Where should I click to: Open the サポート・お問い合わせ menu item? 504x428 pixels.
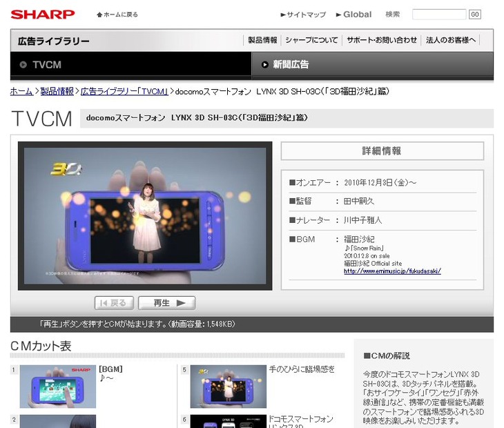click(x=382, y=40)
